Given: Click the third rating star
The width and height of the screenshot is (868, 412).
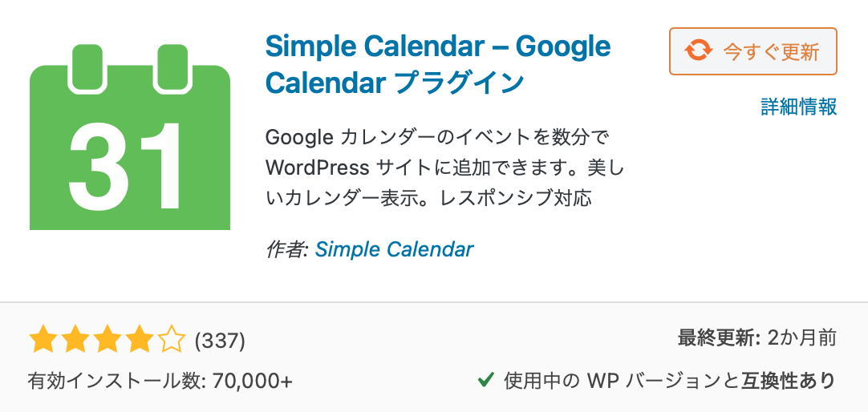Looking at the screenshot, I should tap(107, 340).
